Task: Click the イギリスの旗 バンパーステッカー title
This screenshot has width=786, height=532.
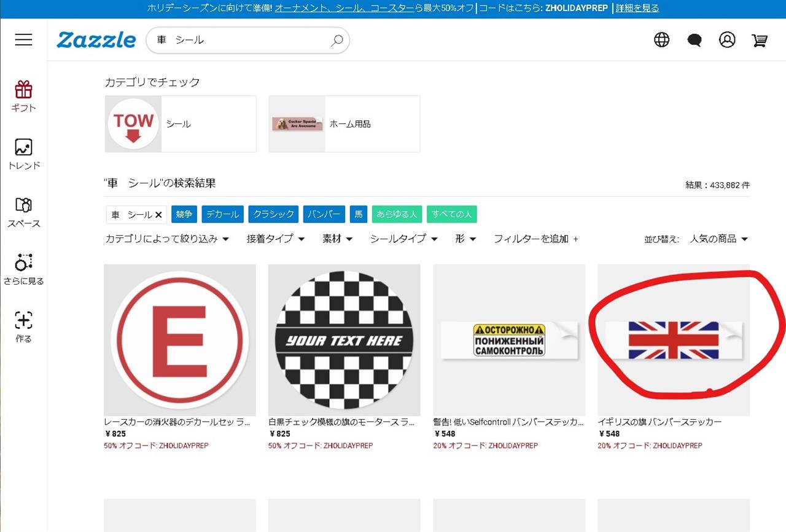Action: point(660,422)
